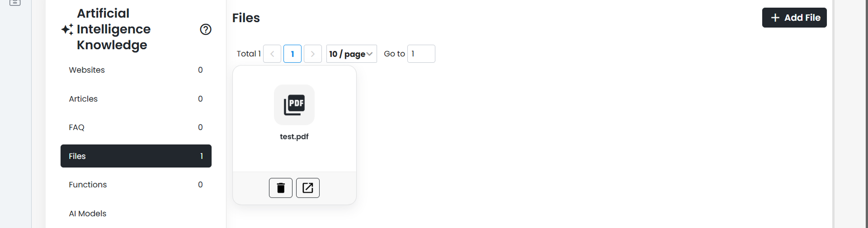Image resolution: width=868 pixels, height=228 pixels.
Task: Click the panel icon in the far-left strip
Action: tap(15, 3)
